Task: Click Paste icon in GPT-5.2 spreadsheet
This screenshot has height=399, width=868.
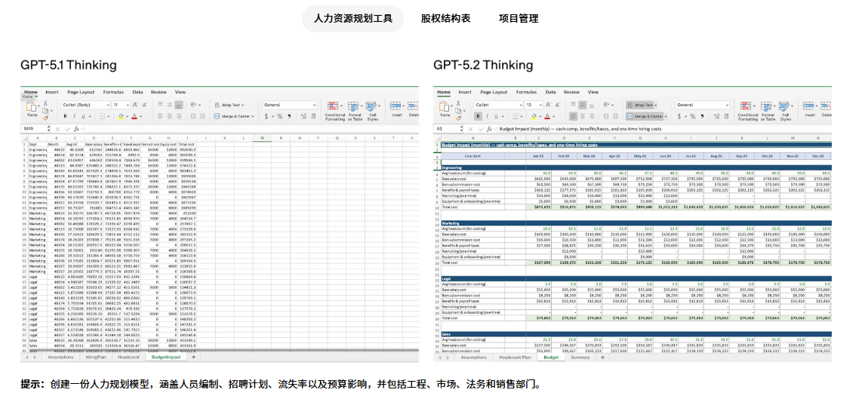Action: pos(443,106)
